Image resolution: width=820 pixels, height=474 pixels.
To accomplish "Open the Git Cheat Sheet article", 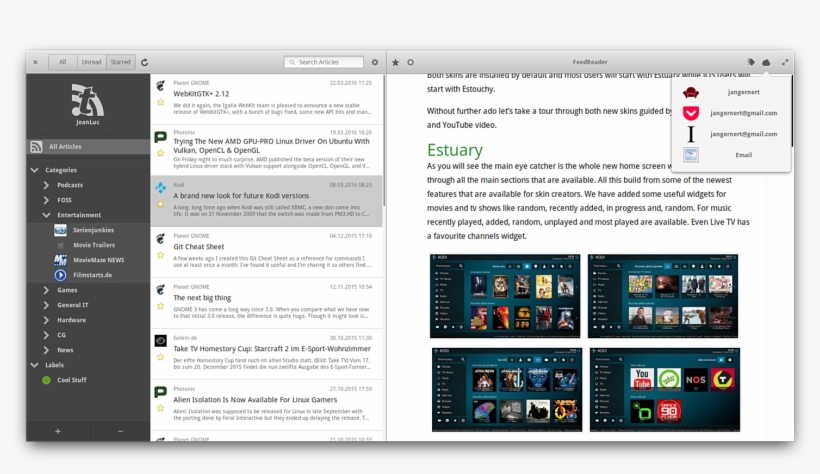I will pyautogui.click(x=267, y=252).
